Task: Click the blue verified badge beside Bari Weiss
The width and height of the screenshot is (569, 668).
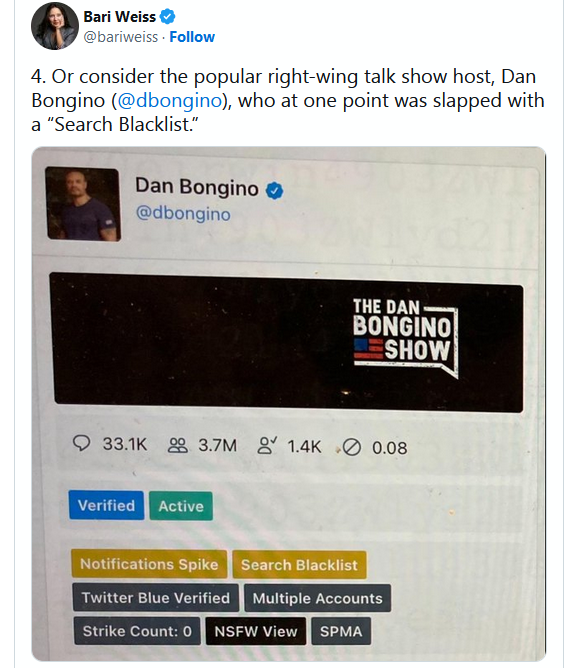Action: click(167, 17)
